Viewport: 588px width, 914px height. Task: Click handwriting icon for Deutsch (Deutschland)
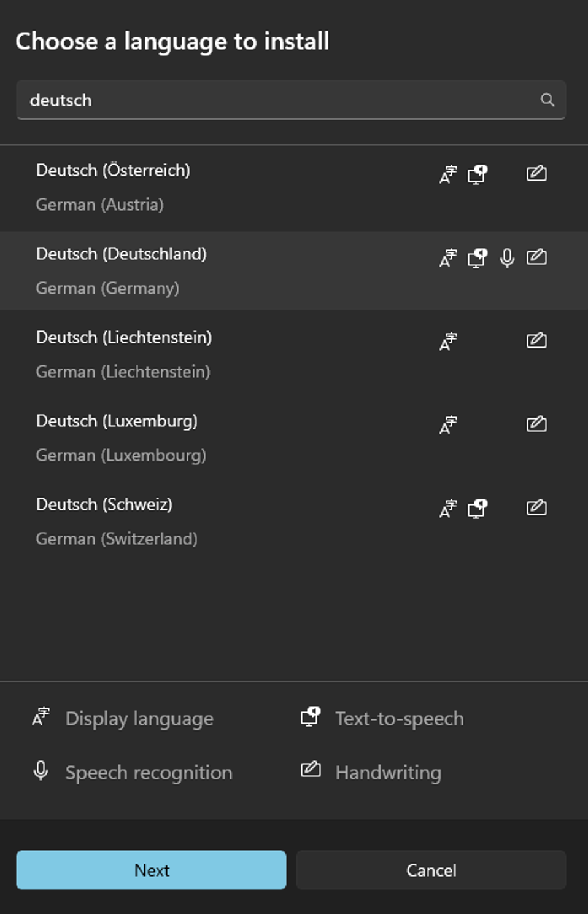(536, 257)
